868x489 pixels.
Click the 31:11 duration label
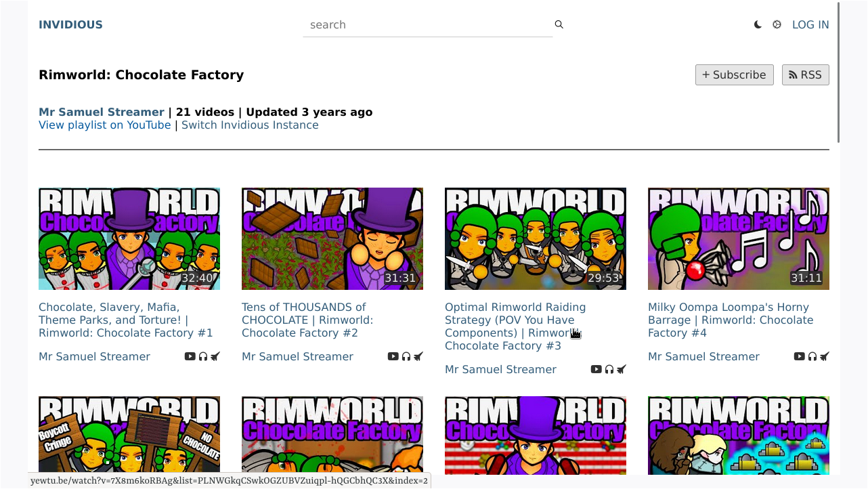(806, 278)
